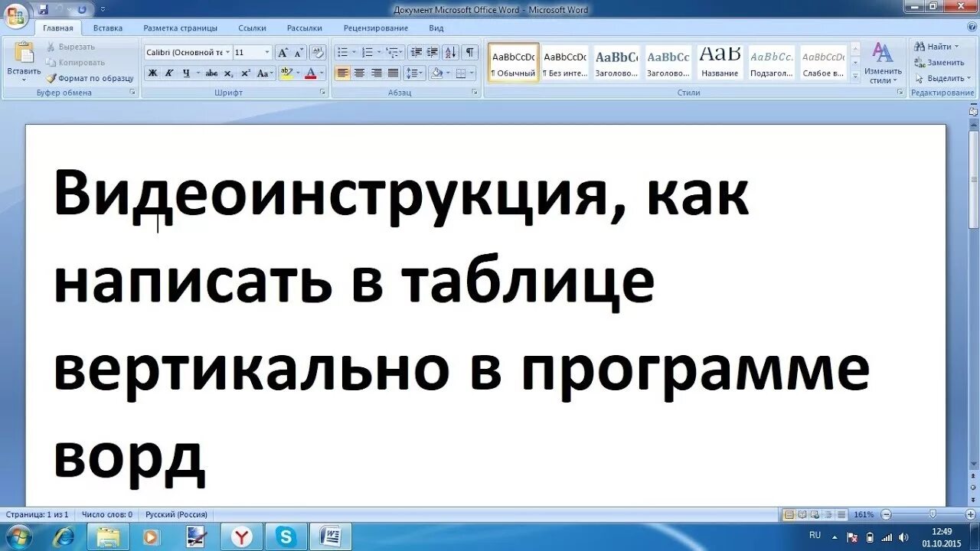This screenshot has width=980, height=551.
Task: Click Change Styles (Изменить стили) icon
Action: click(x=883, y=63)
